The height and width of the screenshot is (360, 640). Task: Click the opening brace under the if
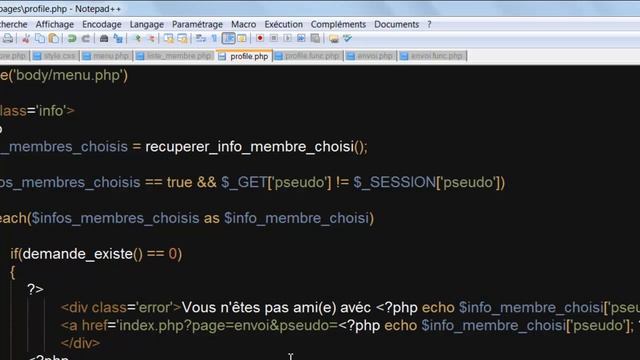(13, 272)
